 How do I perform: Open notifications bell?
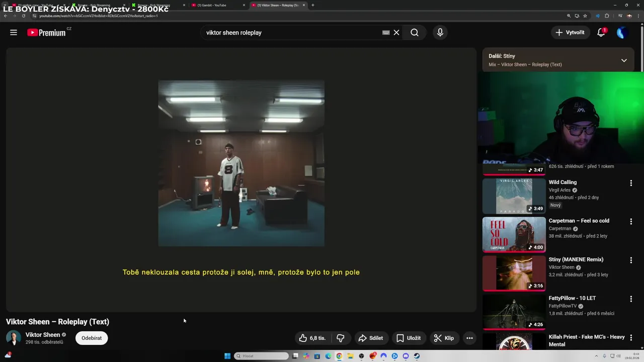click(601, 33)
